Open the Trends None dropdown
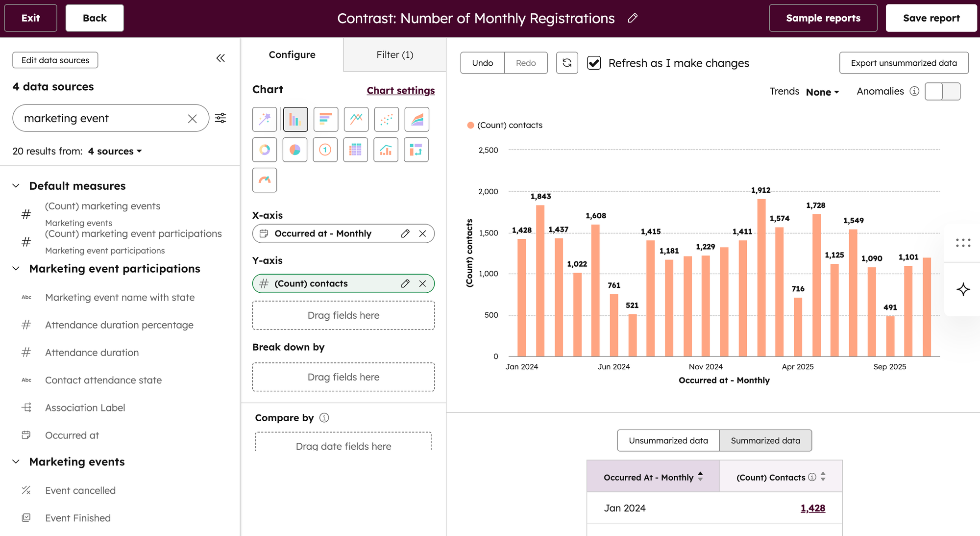This screenshot has width=980, height=536. 822,92
